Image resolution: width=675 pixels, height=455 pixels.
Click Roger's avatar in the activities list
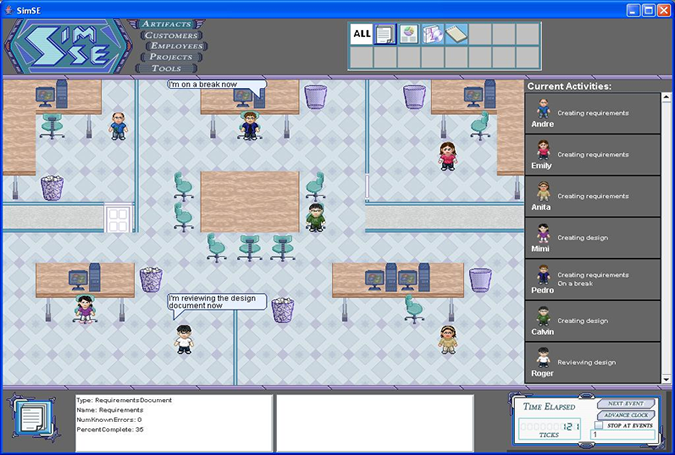click(x=542, y=357)
